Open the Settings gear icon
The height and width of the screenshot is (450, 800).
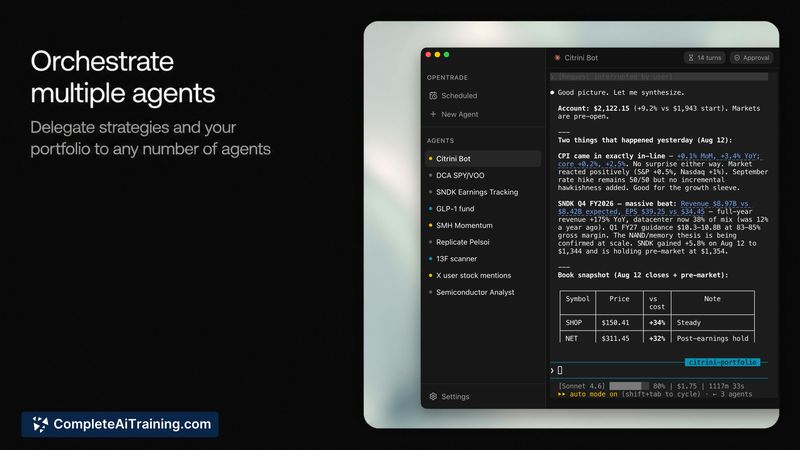click(x=433, y=396)
